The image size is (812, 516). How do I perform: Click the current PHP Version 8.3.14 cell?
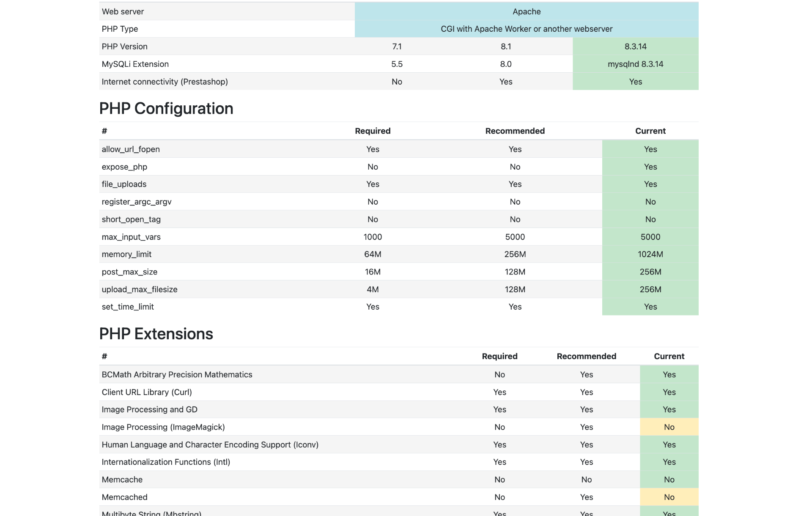[x=635, y=47]
